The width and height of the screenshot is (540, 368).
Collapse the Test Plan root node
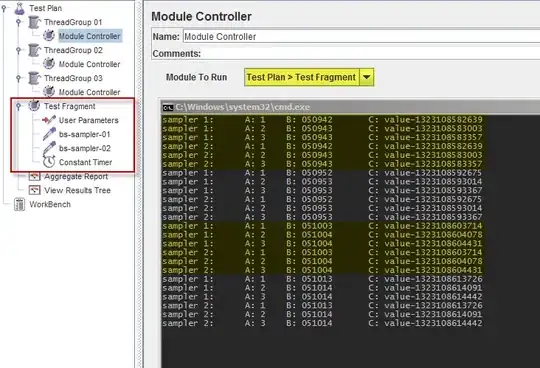4,8
